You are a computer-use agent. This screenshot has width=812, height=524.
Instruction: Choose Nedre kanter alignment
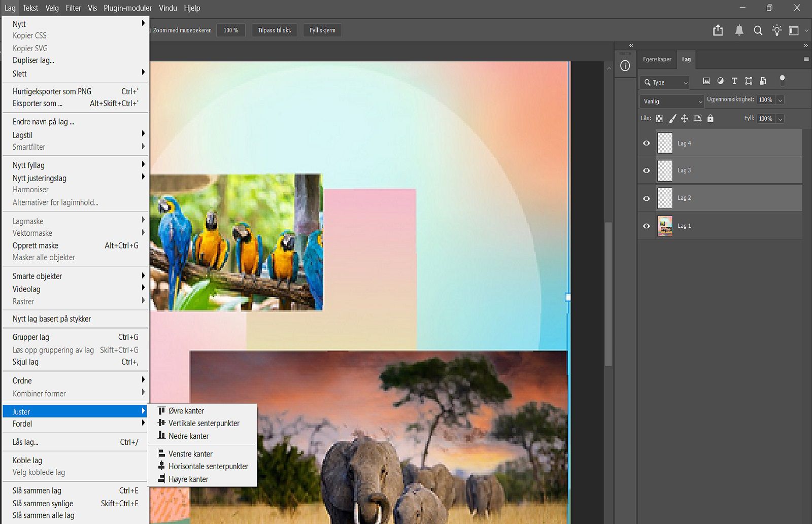pyautogui.click(x=202, y=436)
